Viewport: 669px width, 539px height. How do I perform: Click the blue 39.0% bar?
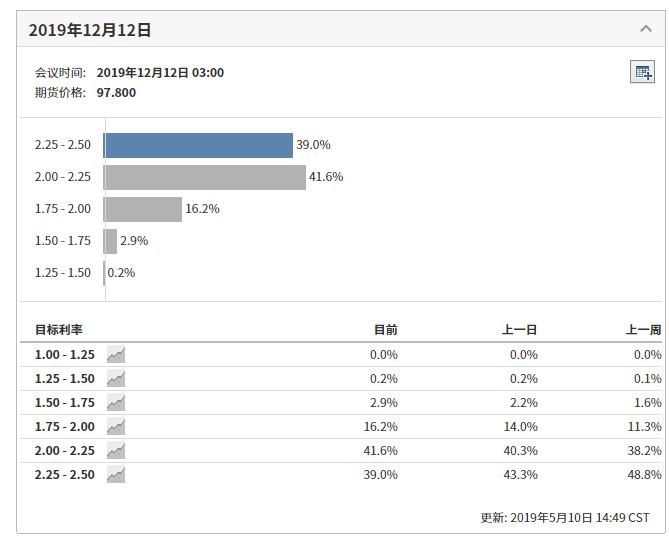point(198,145)
